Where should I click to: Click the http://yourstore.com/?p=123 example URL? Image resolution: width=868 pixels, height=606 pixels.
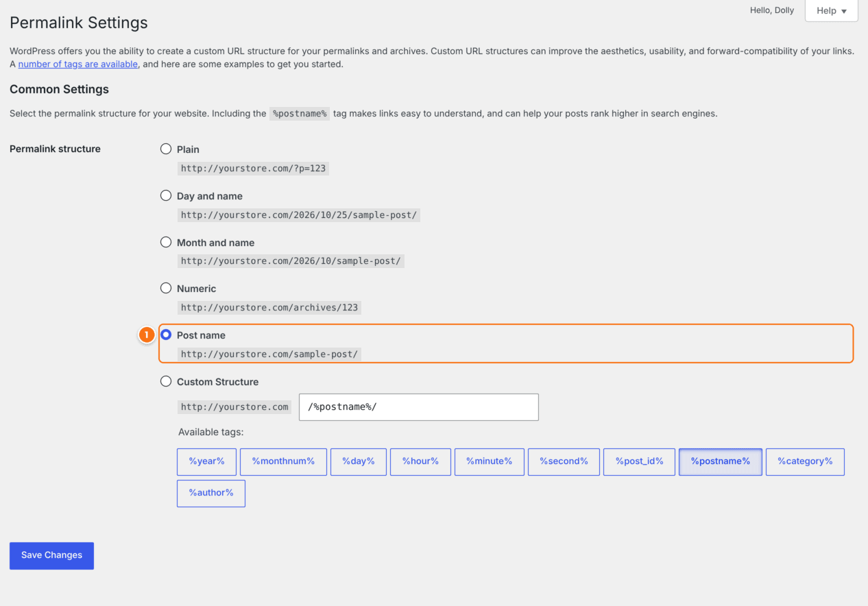pyautogui.click(x=253, y=168)
